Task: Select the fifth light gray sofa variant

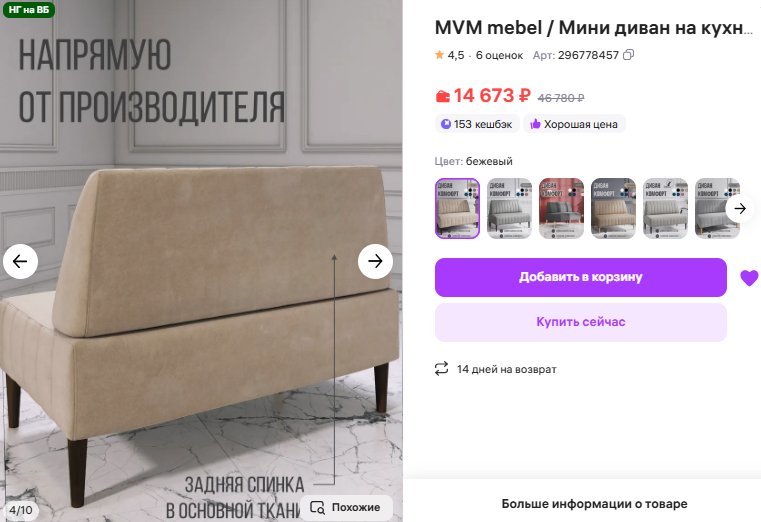Action: click(665, 208)
